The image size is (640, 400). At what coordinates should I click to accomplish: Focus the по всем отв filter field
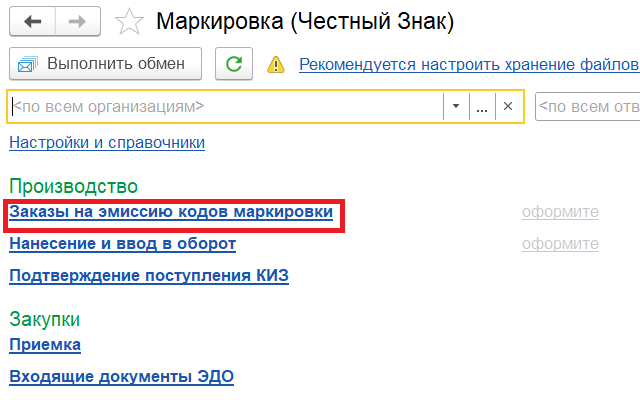(x=588, y=107)
